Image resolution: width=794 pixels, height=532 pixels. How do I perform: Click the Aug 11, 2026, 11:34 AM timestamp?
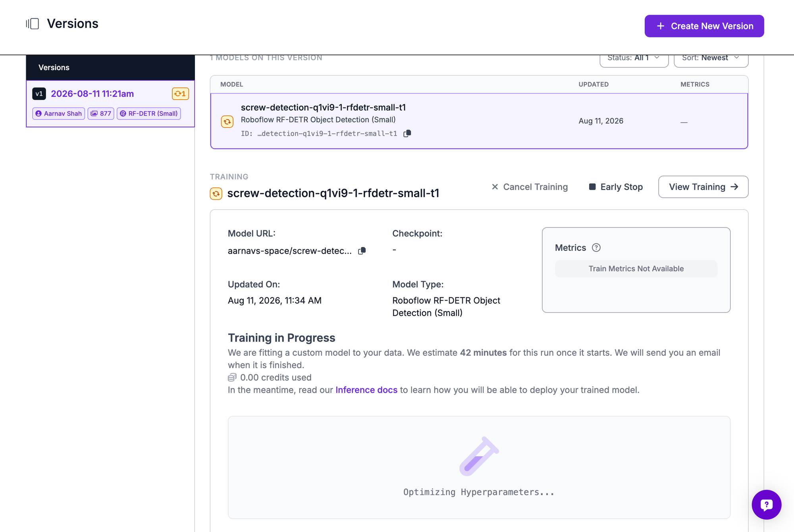(x=275, y=301)
